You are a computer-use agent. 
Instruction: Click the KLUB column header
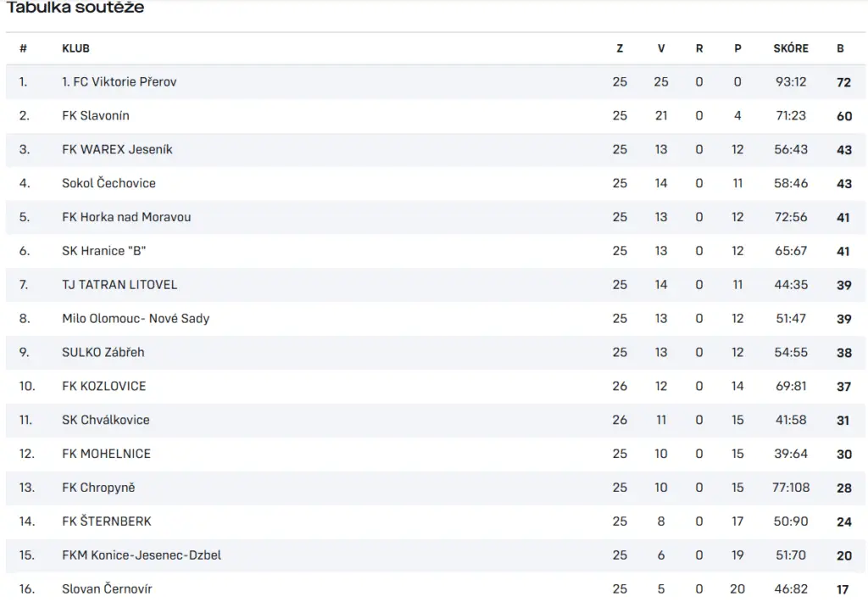pos(75,48)
